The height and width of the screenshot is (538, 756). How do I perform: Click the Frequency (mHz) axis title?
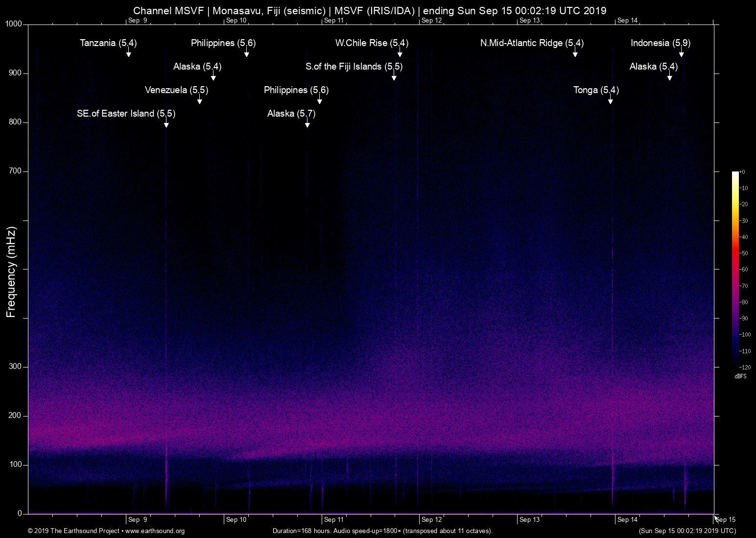coord(11,272)
